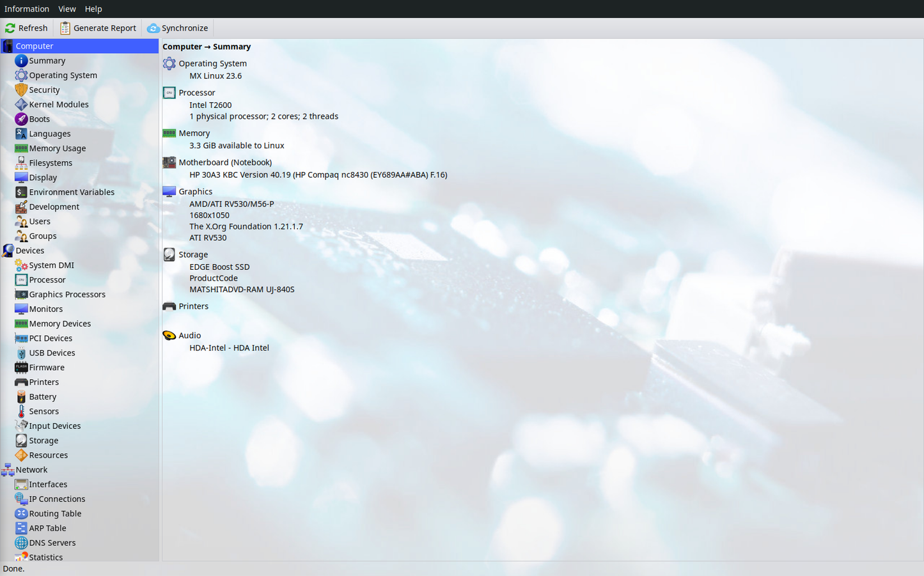Select Input Devices icon
Screen dimensions: 924x576
point(21,426)
